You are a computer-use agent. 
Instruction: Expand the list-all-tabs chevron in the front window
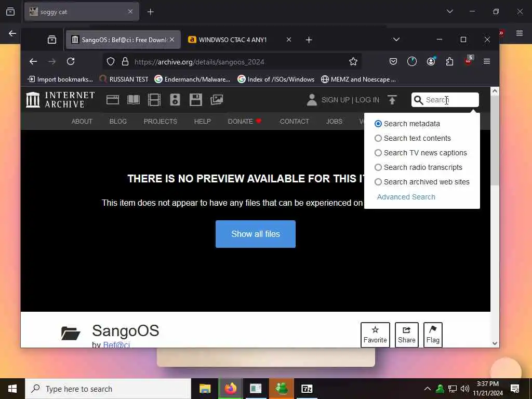click(396, 39)
